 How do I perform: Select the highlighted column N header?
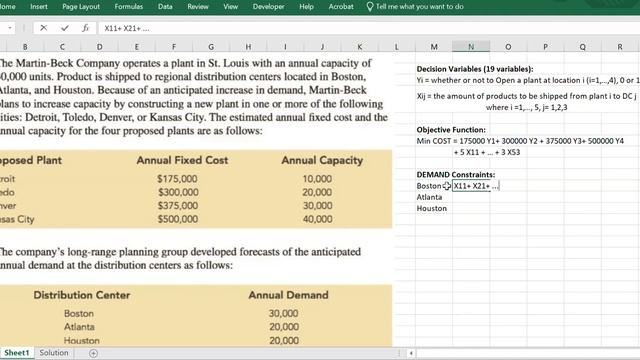click(x=471, y=47)
